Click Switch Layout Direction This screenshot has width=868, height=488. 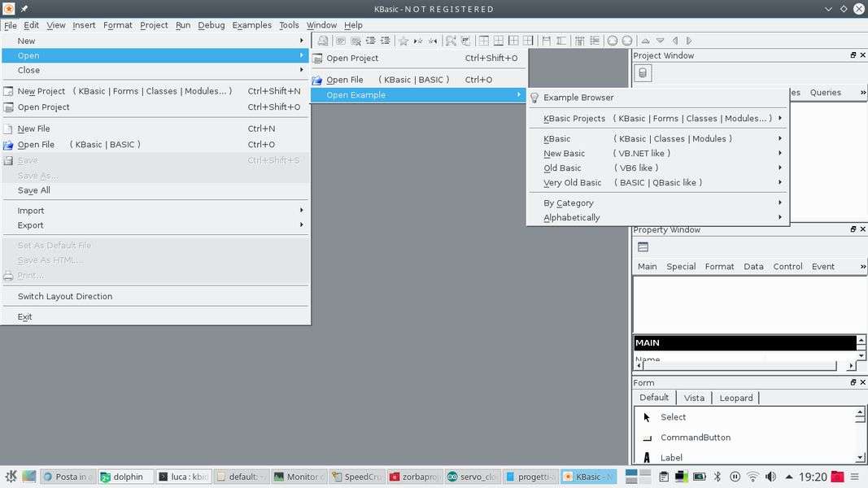(65, 297)
